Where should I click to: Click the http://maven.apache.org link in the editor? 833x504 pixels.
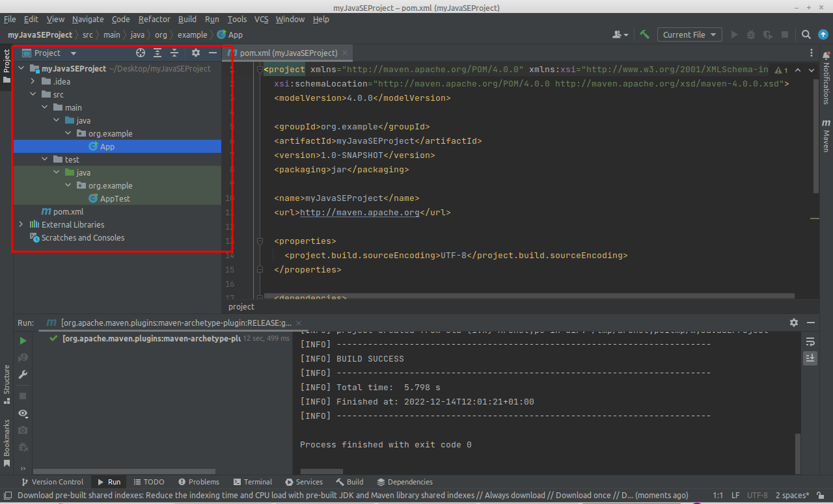[x=359, y=212]
